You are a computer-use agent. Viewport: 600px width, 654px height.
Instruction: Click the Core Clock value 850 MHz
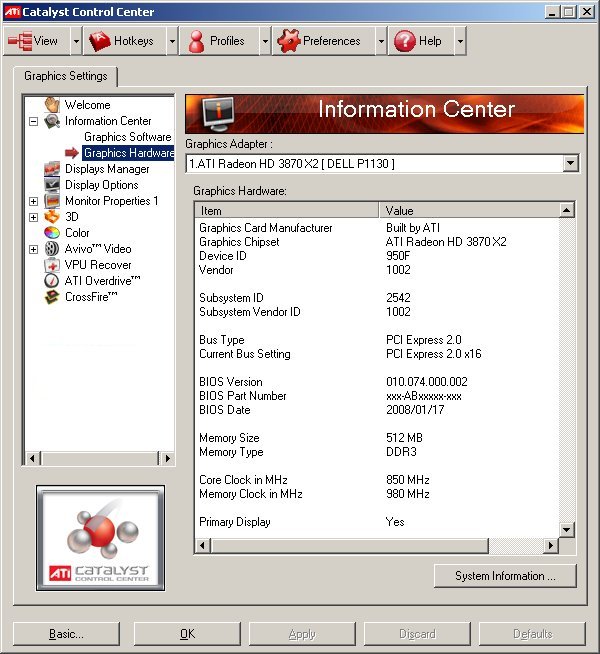click(x=407, y=480)
